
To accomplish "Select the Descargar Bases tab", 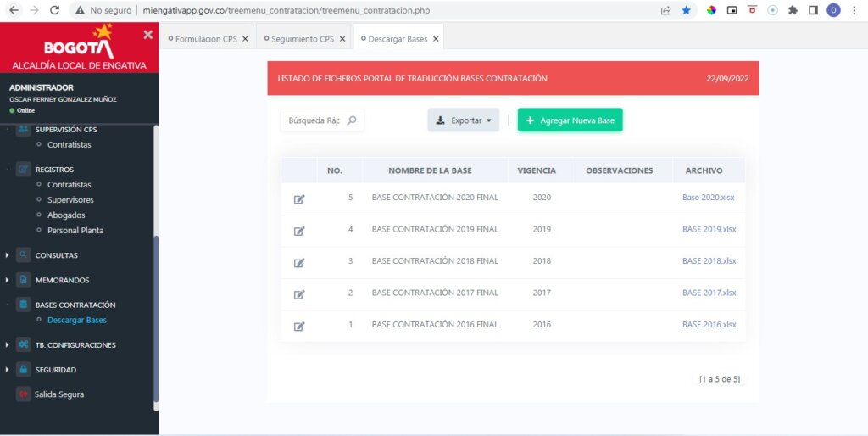I will [398, 39].
